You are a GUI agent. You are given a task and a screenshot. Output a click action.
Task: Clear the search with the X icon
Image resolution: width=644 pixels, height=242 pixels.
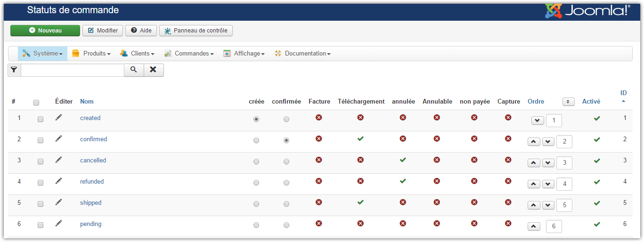click(154, 70)
